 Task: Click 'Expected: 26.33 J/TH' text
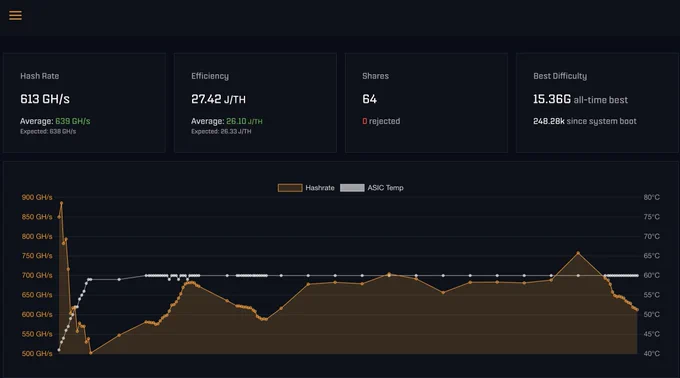(221, 131)
